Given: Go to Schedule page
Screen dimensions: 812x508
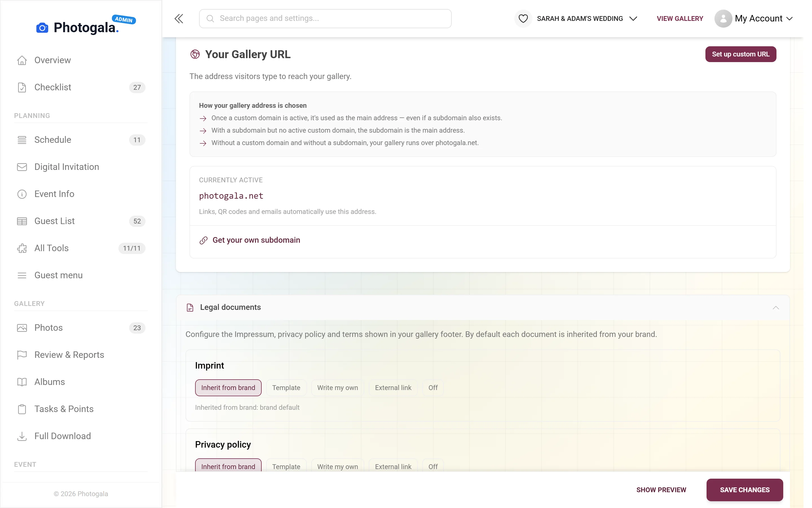Looking at the screenshot, I should (x=81, y=140).
